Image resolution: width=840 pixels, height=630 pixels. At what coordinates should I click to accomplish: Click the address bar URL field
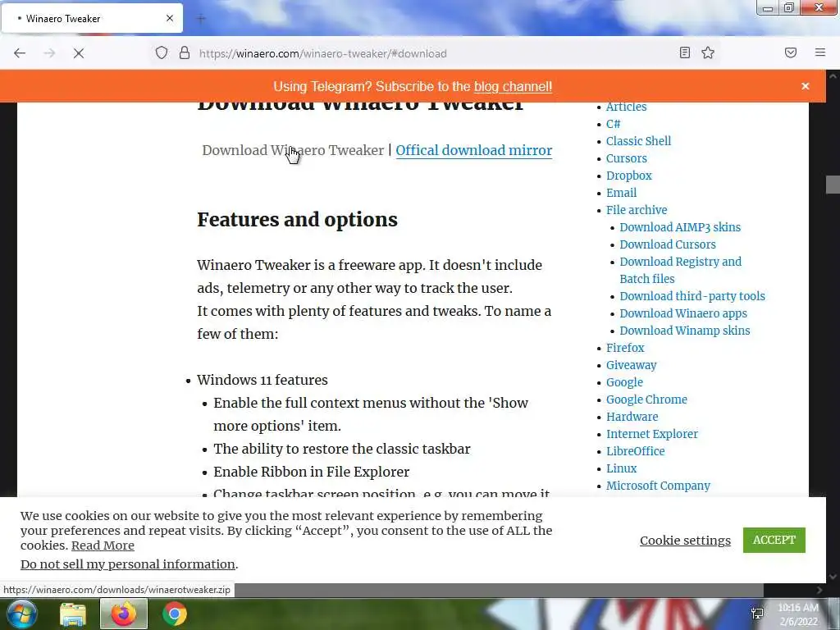click(x=434, y=53)
